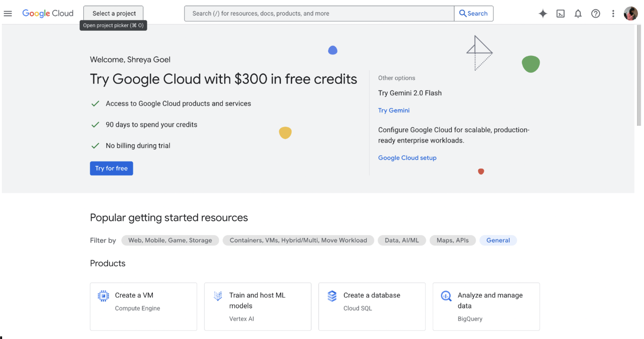Click the $300 in free credits headline
The image size is (644, 339).
coord(224,79)
